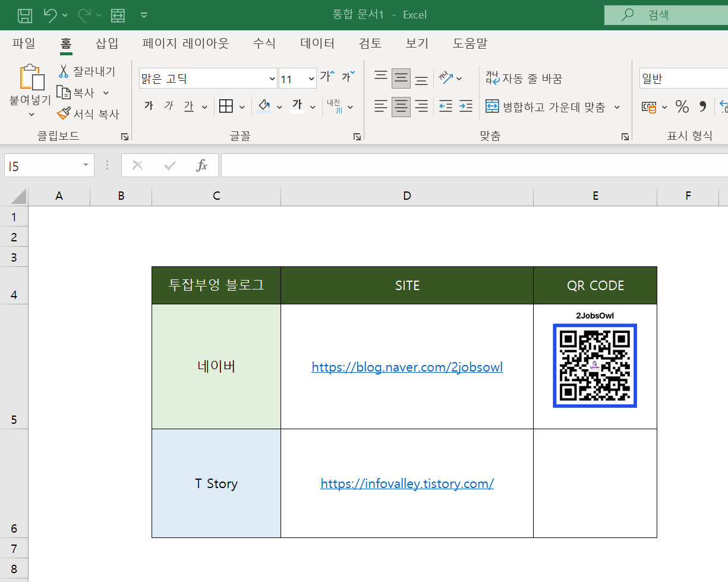Click the 검색 search box
Screen dimensions: 728x582
666,15
